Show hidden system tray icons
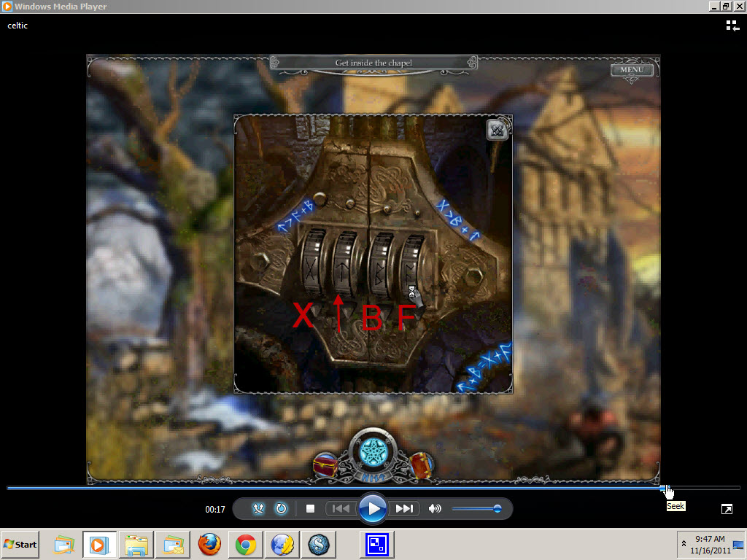 pyautogui.click(x=684, y=544)
